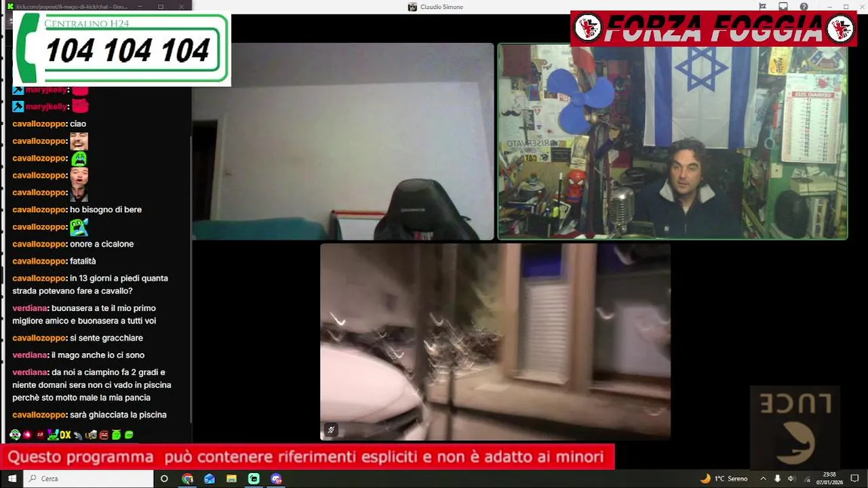Open the weather widget showing 1°C Sereno
The image size is (868, 488).
[x=724, y=479]
